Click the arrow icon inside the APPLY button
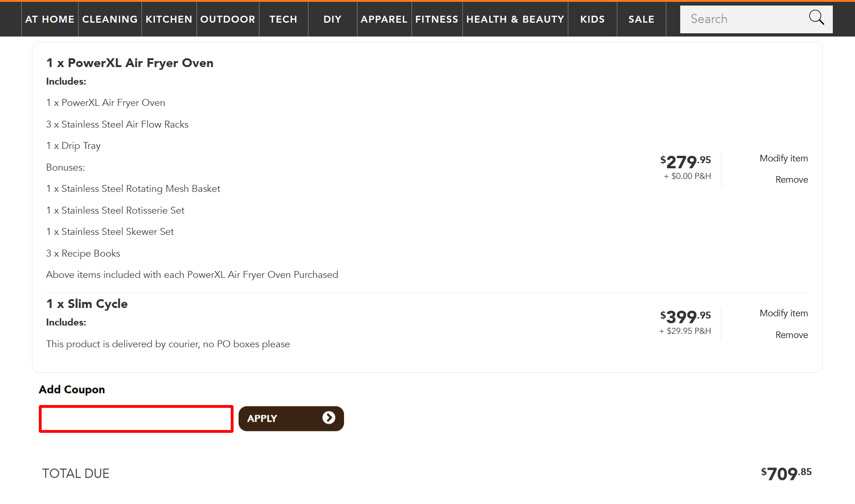The width and height of the screenshot is (855, 504). 329,418
